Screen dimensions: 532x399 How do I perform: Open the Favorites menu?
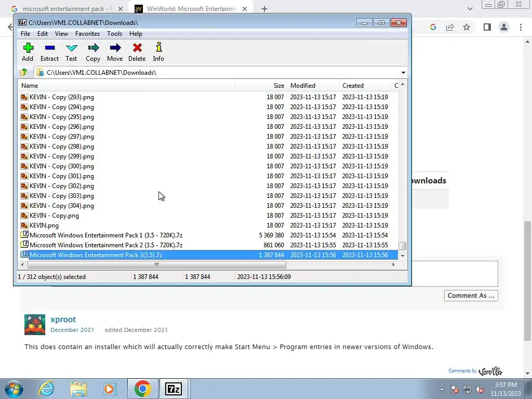coord(87,34)
